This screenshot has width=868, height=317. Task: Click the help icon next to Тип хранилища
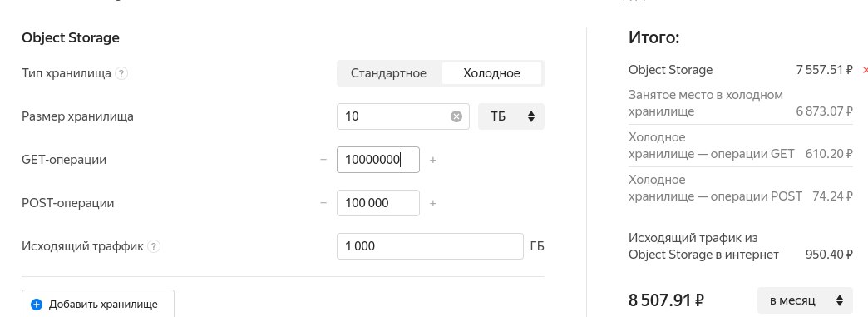[x=121, y=74]
